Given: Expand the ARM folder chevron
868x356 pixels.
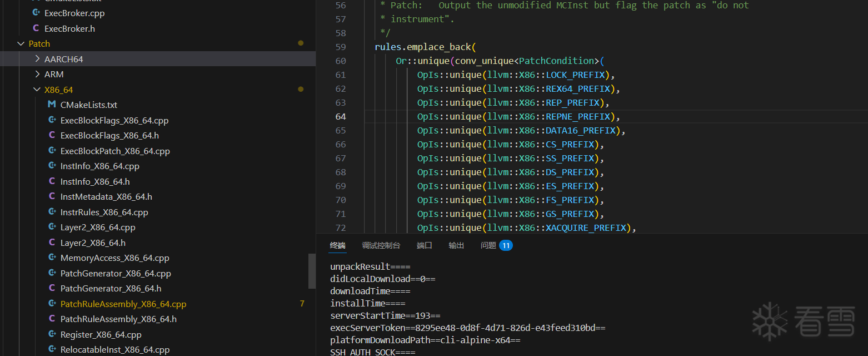Looking at the screenshot, I should [x=37, y=74].
